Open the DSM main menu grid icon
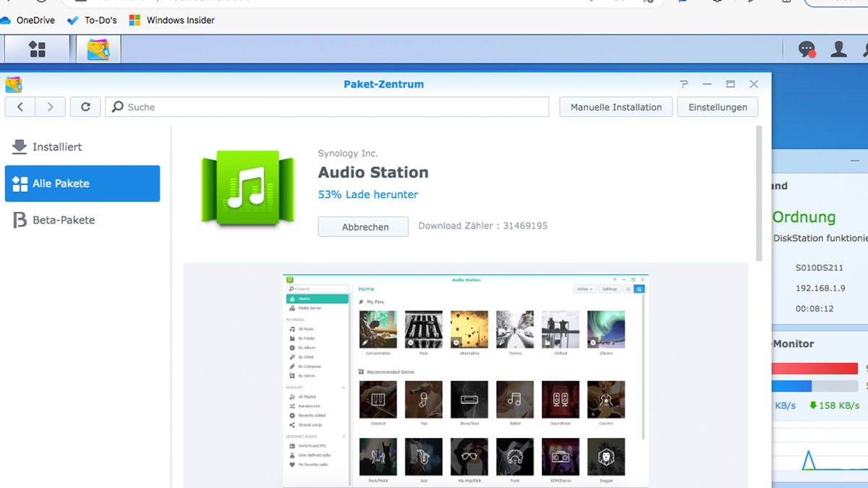Viewport: 868px width, 488px height. (x=37, y=49)
